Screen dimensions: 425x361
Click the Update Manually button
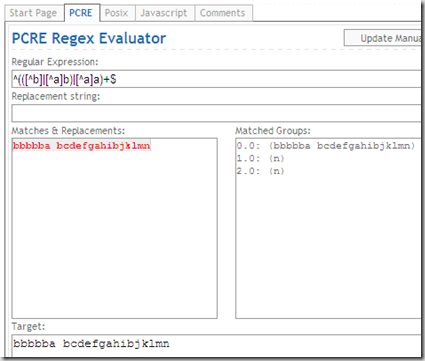tap(383, 38)
